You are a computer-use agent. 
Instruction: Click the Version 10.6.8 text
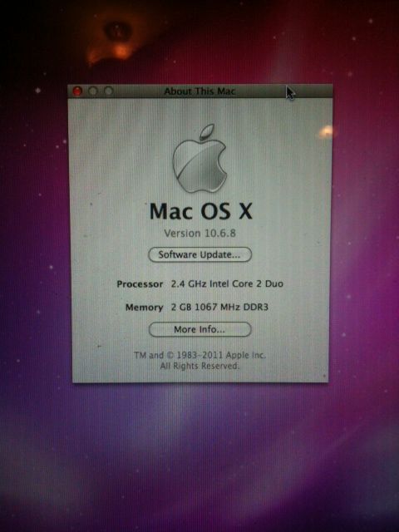coord(199,233)
